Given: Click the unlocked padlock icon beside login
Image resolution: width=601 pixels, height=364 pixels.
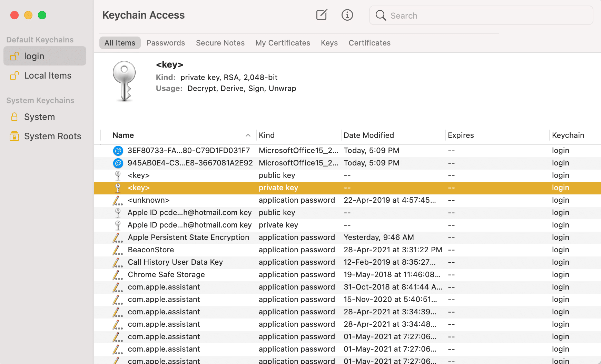Looking at the screenshot, I should click(14, 56).
